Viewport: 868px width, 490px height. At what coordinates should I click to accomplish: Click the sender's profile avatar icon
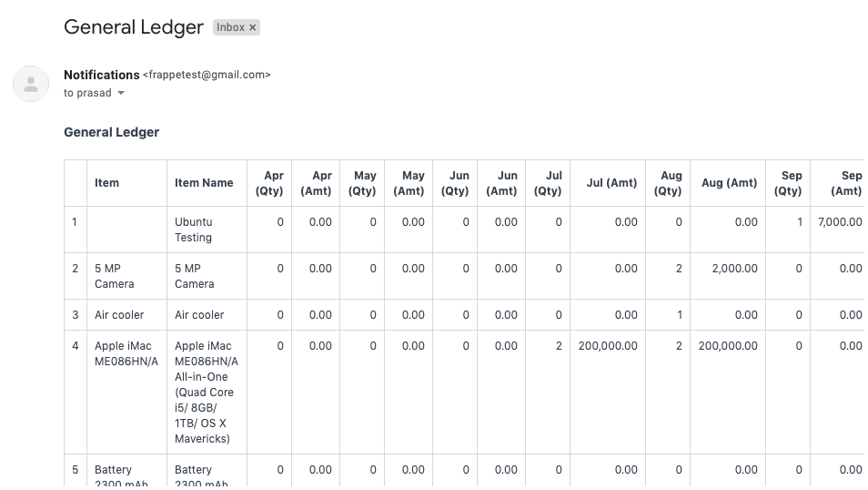(31, 84)
